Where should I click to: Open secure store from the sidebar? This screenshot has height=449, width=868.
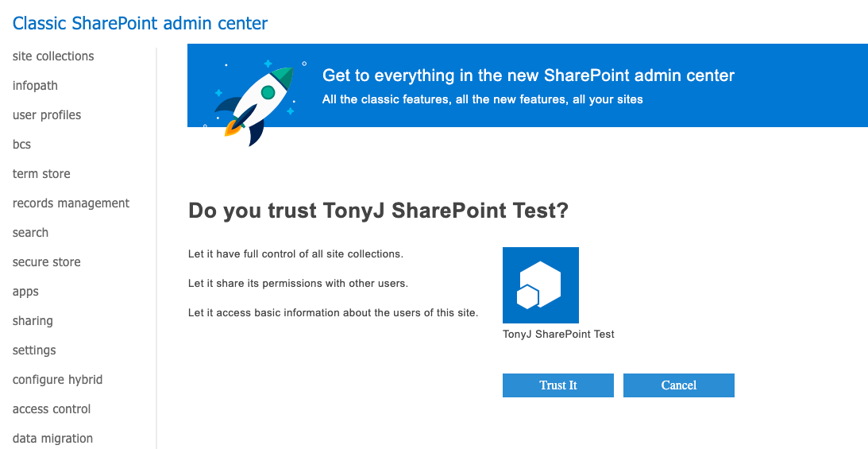[47, 262]
